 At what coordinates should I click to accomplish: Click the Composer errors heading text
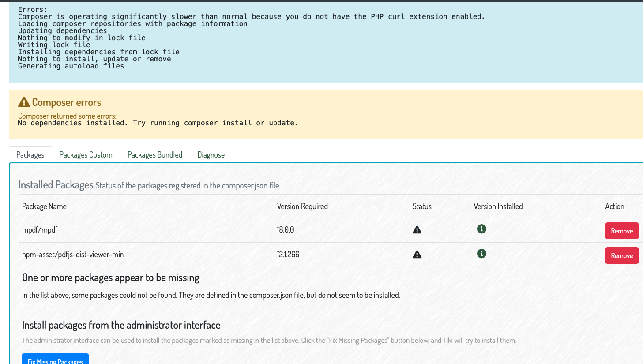(x=67, y=102)
